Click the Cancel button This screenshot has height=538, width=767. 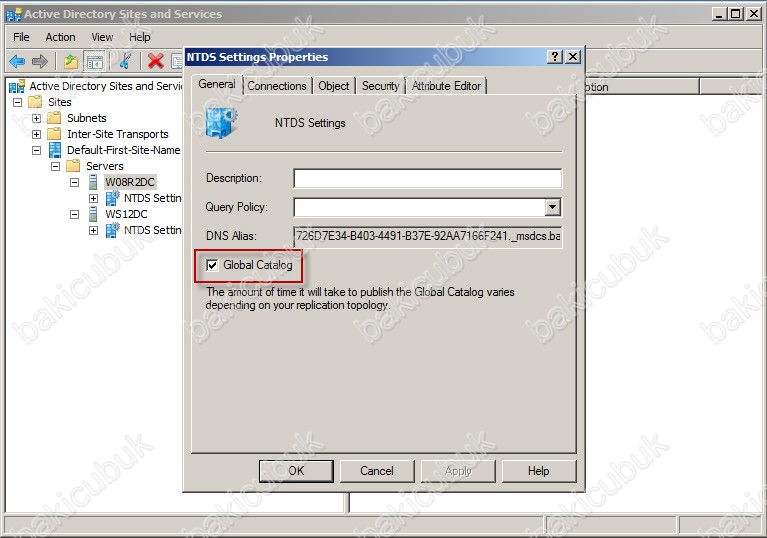click(x=377, y=471)
